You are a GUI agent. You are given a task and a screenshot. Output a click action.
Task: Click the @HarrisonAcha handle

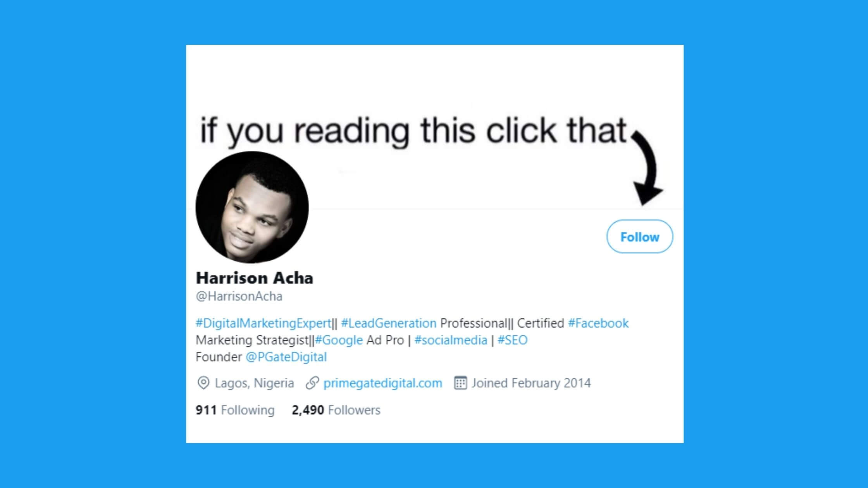coord(239,296)
